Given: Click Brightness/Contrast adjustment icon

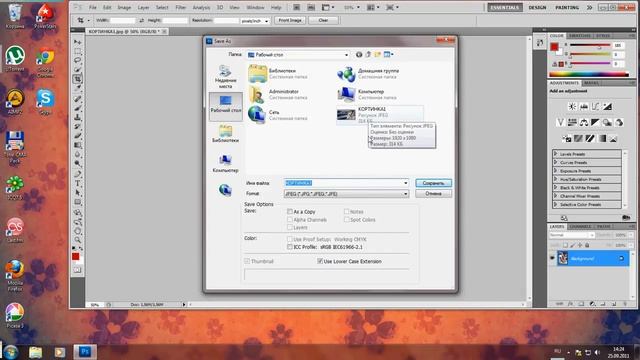Looking at the screenshot, I should click(x=572, y=107).
